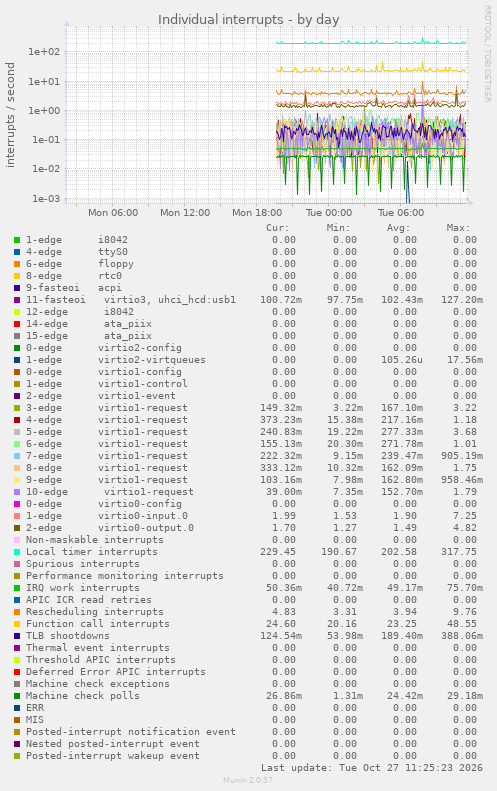Click the 11-fasteoi legend color swatch
Viewport: 497px width, 791px height.
click(17, 300)
